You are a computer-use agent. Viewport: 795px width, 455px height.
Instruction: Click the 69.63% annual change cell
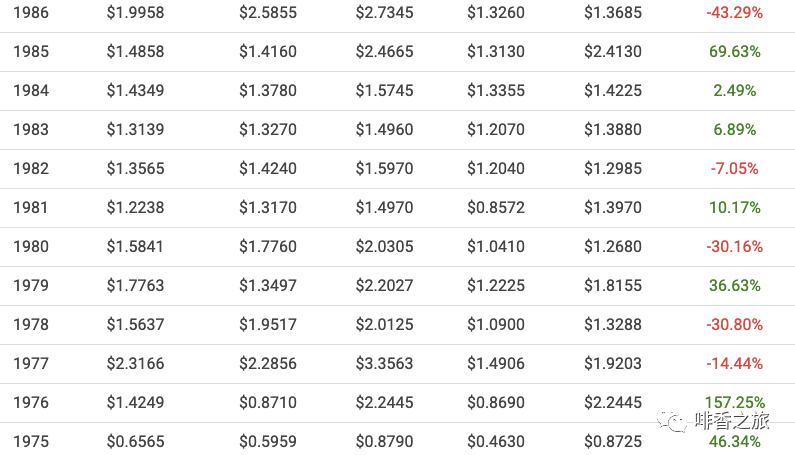pyautogui.click(x=734, y=52)
